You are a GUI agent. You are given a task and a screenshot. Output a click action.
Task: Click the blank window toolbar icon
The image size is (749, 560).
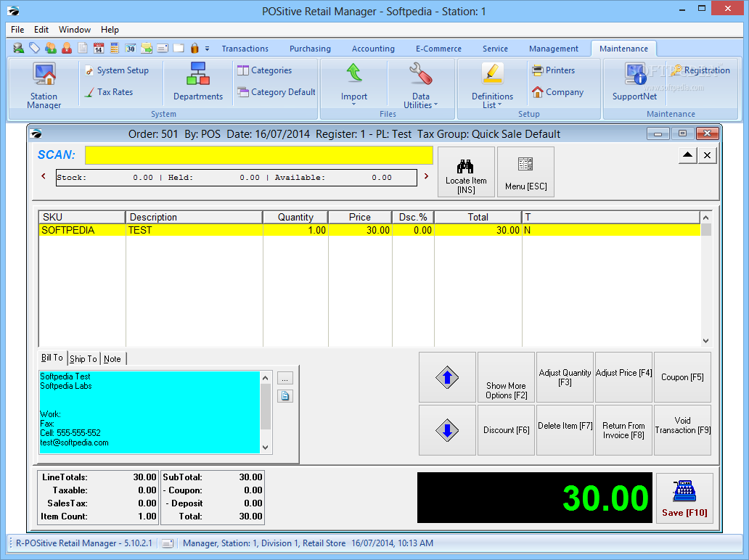coord(179,48)
